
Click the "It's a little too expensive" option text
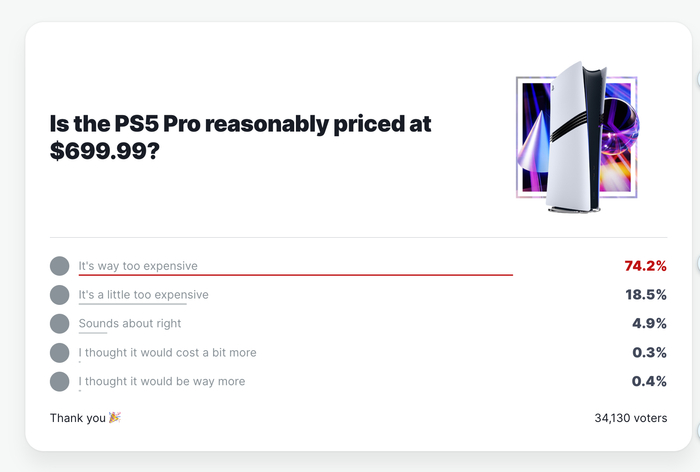click(x=144, y=295)
